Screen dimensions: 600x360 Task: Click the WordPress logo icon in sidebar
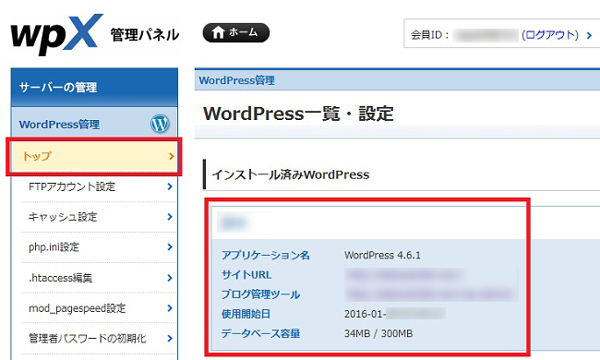[160, 124]
